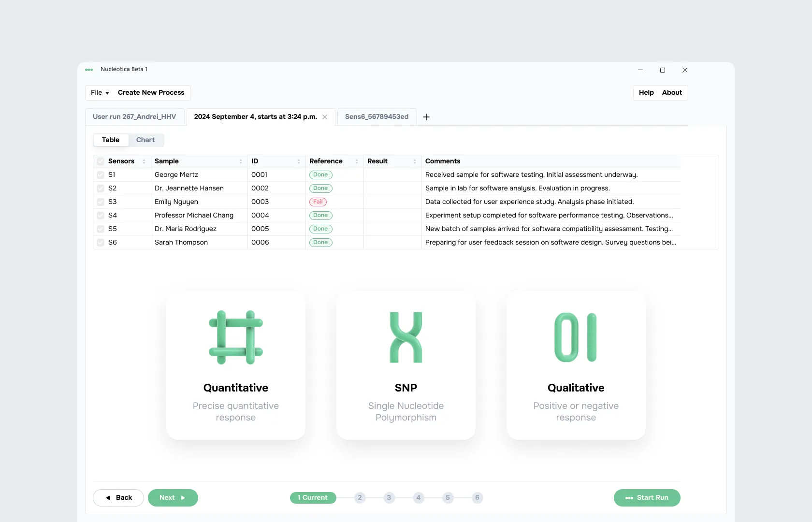Sort by Result column arrows

415,161
